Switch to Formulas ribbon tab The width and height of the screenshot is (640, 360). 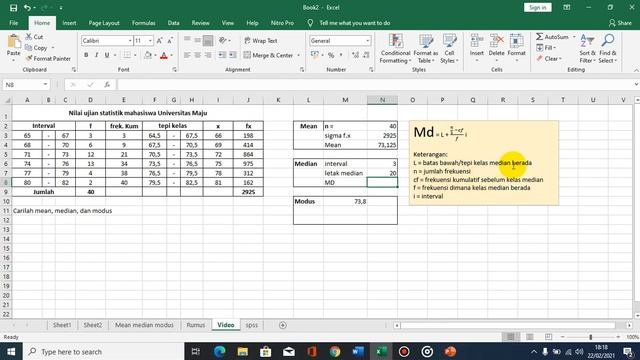143,23
